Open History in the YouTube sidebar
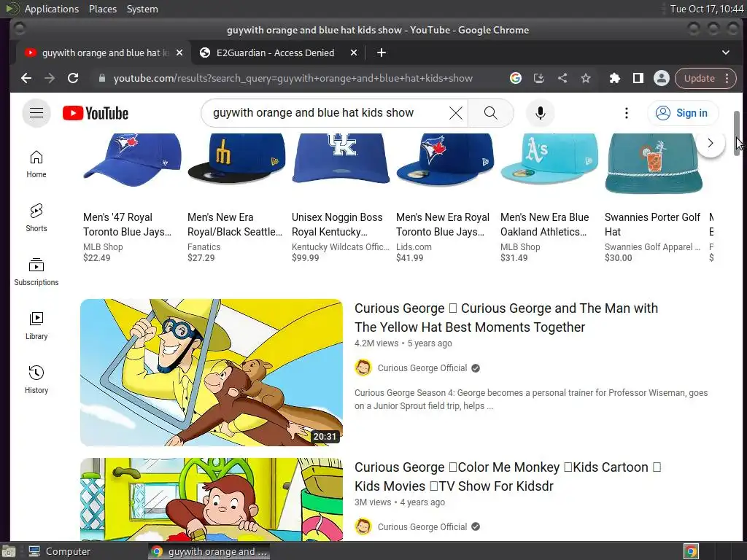Screen dimensions: 747x560 [x=36, y=379]
